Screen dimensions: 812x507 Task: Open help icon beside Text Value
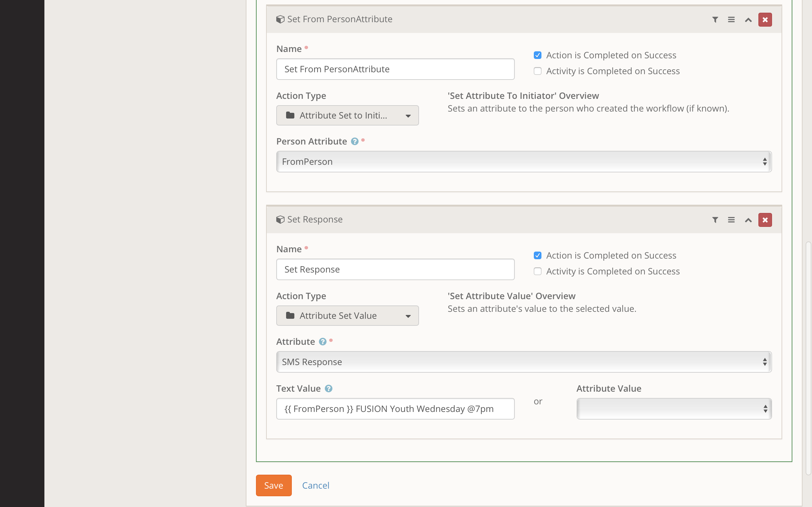(x=329, y=388)
